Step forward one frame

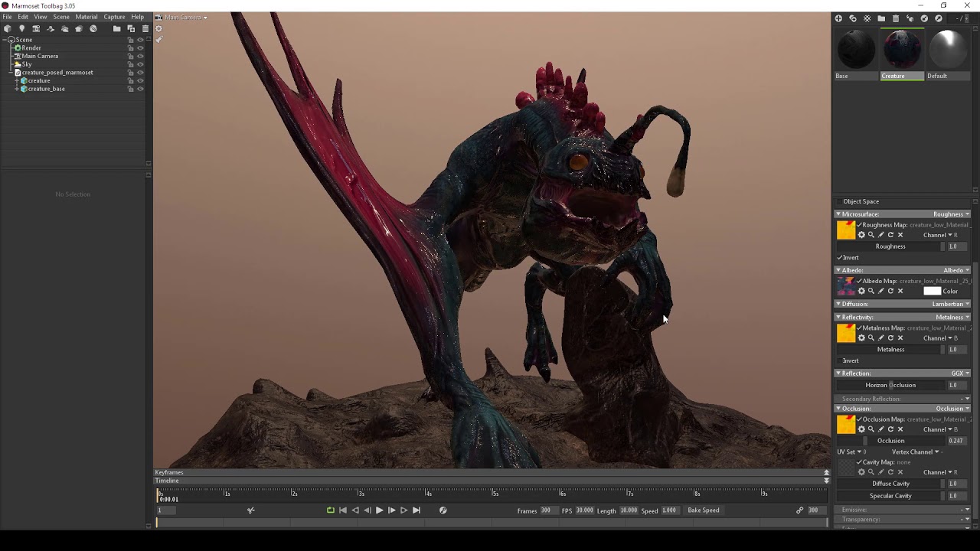pos(391,510)
